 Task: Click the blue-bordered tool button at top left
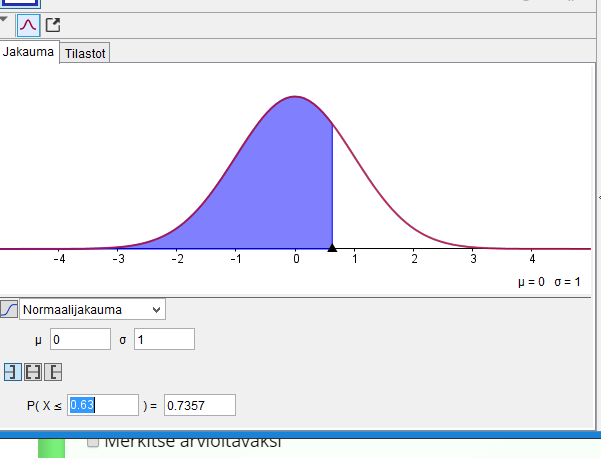click(18, 3)
